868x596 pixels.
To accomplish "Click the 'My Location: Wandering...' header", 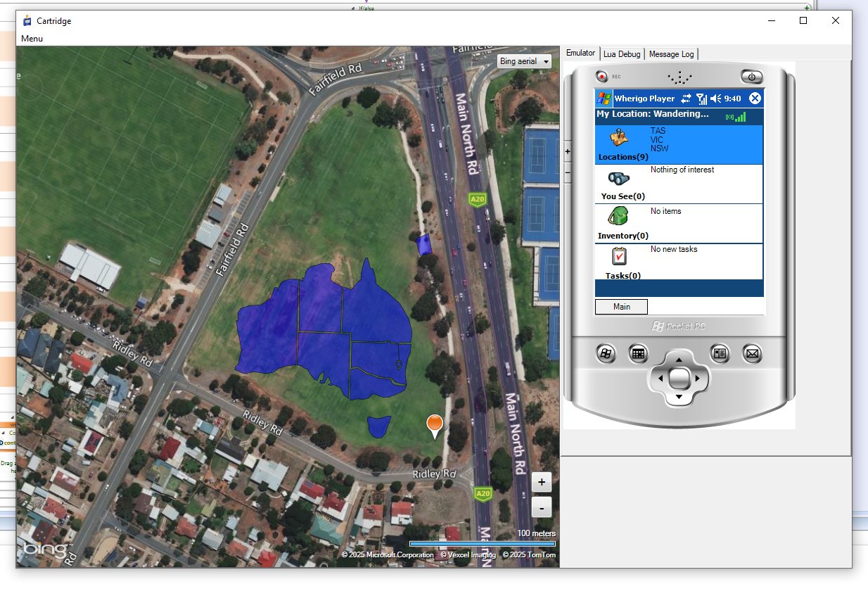I will pyautogui.click(x=653, y=114).
